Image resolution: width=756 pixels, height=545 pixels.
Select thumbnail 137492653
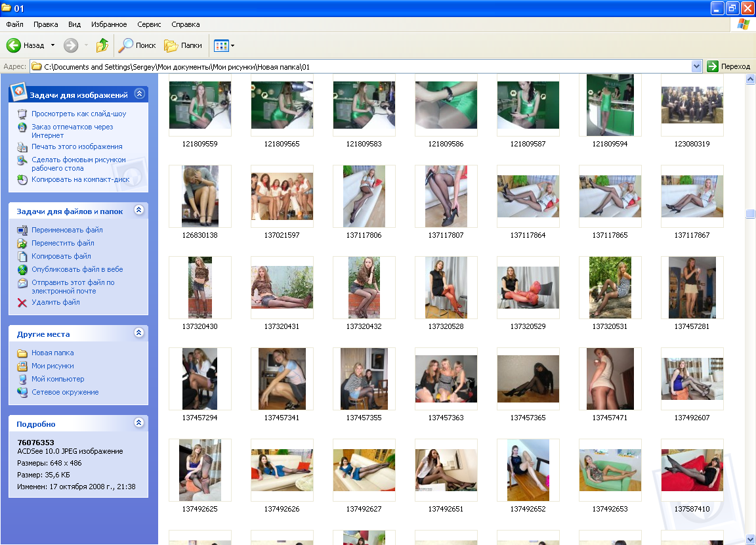[610, 469]
